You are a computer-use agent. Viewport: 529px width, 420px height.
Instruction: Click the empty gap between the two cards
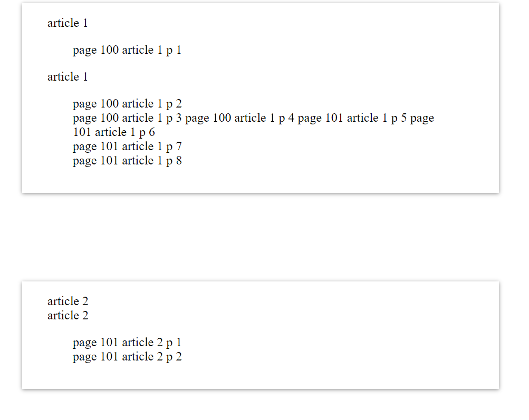261,237
